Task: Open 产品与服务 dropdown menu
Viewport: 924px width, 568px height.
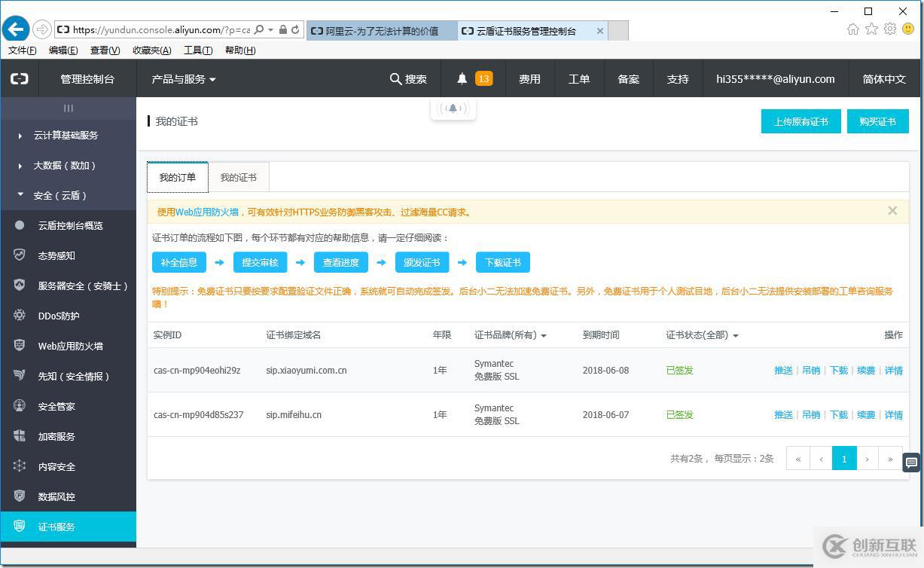Action: [x=184, y=78]
